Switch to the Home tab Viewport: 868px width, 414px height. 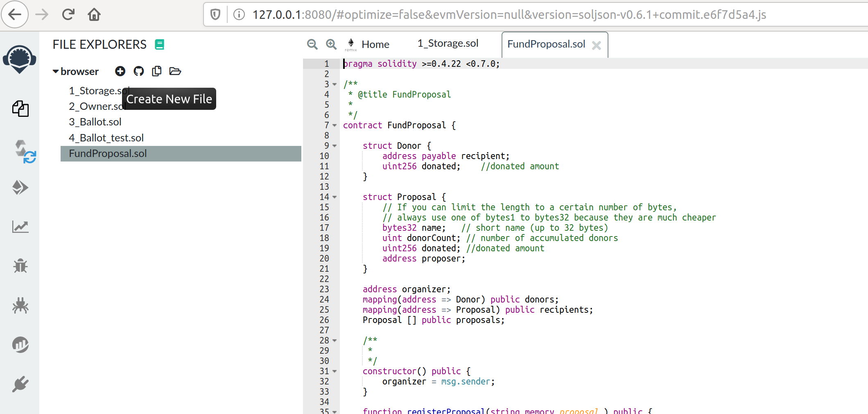pyautogui.click(x=368, y=44)
